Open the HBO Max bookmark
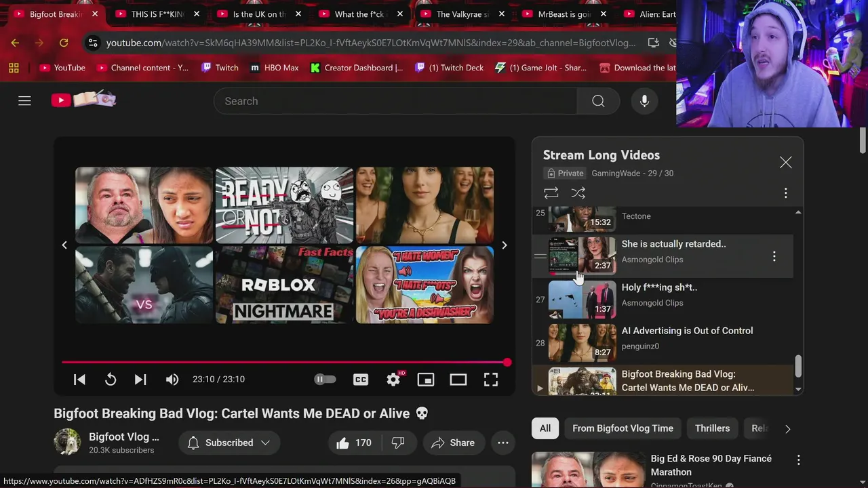The width and height of the screenshot is (868, 488). point(275,68)
